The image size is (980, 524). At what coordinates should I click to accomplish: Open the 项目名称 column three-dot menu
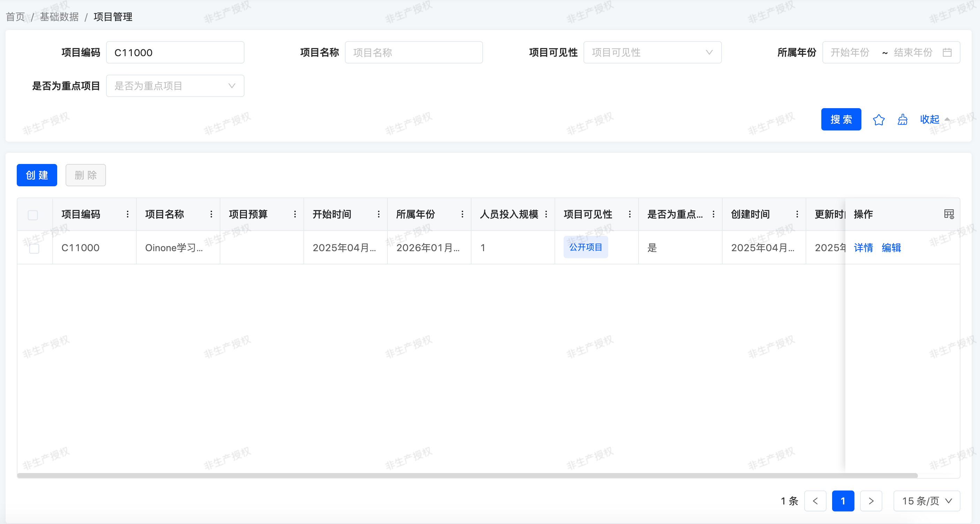[211, 214]
